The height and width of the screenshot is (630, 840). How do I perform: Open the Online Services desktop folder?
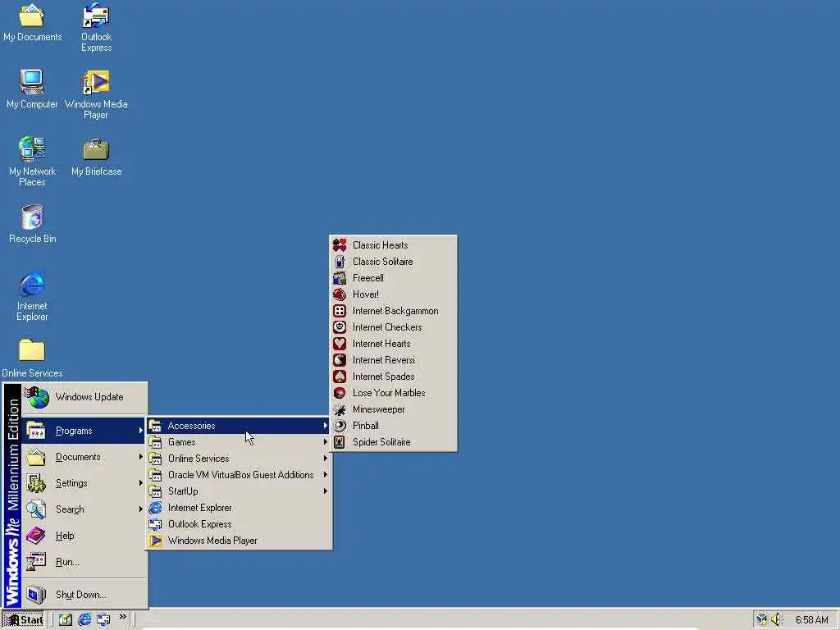tap(32, 358)
